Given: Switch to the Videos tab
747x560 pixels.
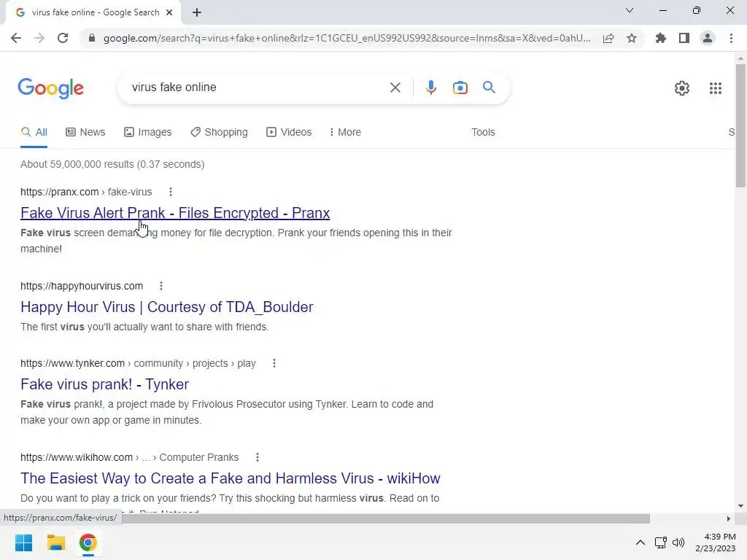Looking at the screenshot, I should pyautogui.click(x=289, y=133).
